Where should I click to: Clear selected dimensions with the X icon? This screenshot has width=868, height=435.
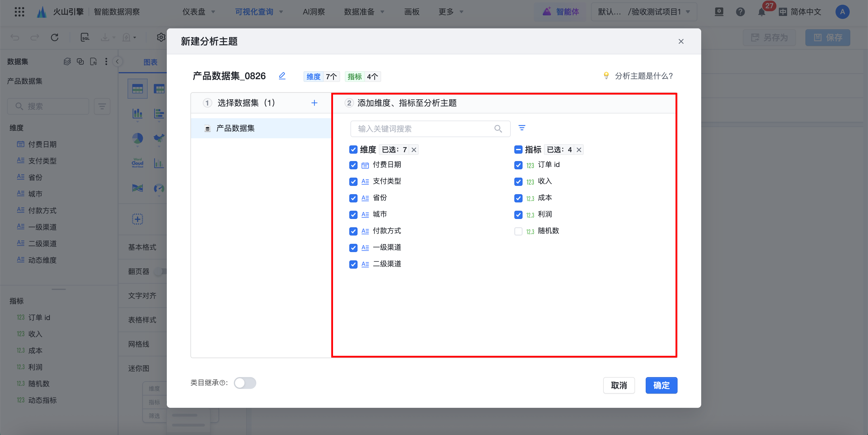pos(414,150)
